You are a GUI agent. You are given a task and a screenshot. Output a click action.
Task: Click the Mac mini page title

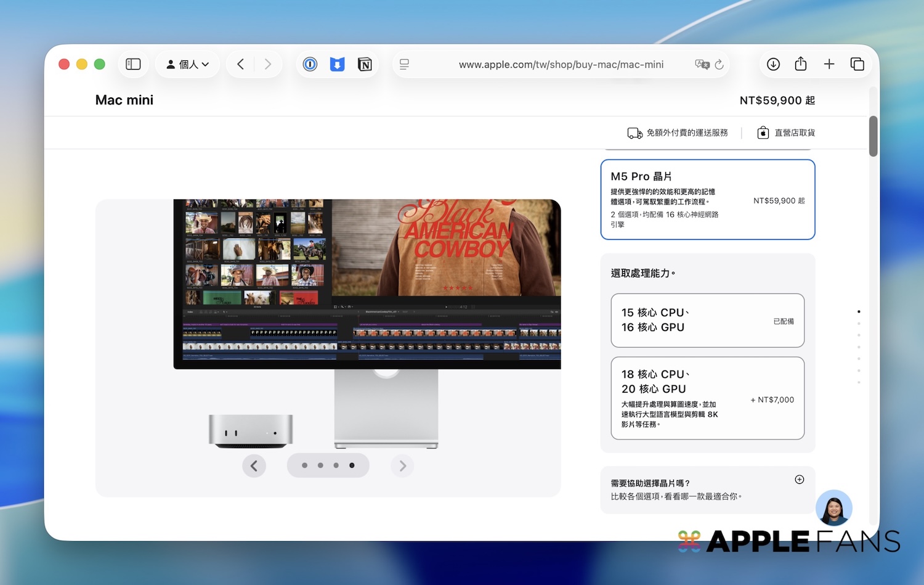click(124, 100)
